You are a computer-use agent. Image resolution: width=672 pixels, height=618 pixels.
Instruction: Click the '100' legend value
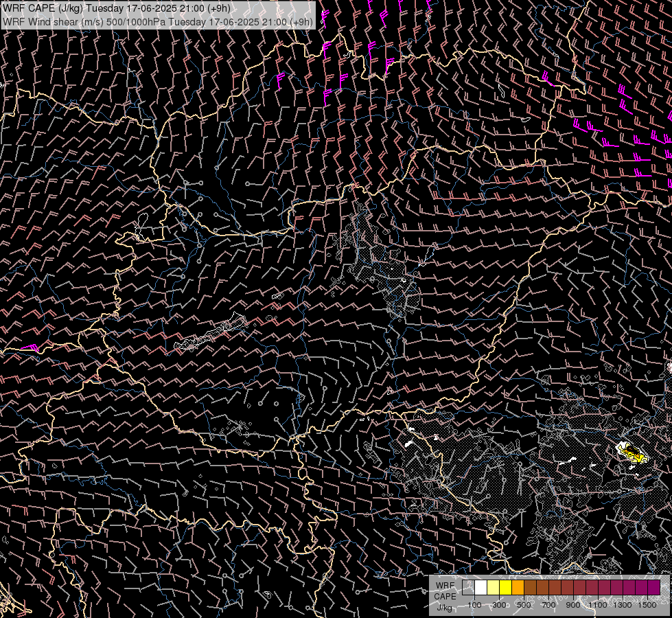coord(474,605)
